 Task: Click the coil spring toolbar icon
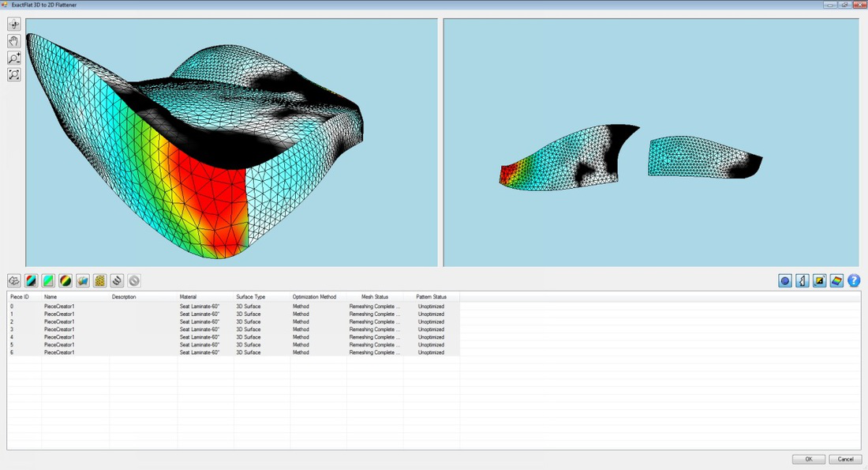(x=117, y=281)
